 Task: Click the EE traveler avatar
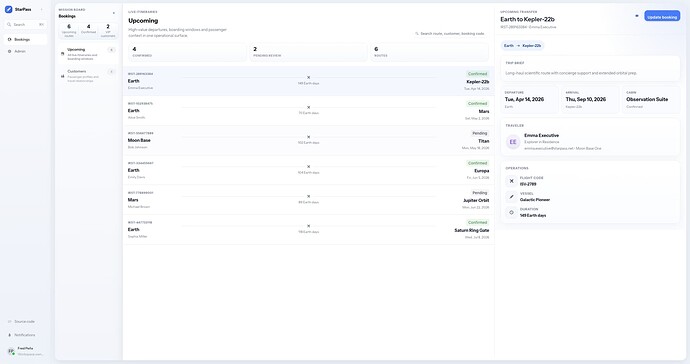(x=513, y=142)
